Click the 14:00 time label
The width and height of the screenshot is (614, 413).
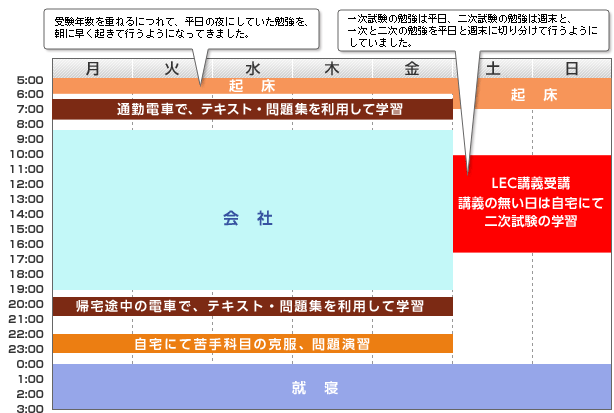(x=27, y=214)
